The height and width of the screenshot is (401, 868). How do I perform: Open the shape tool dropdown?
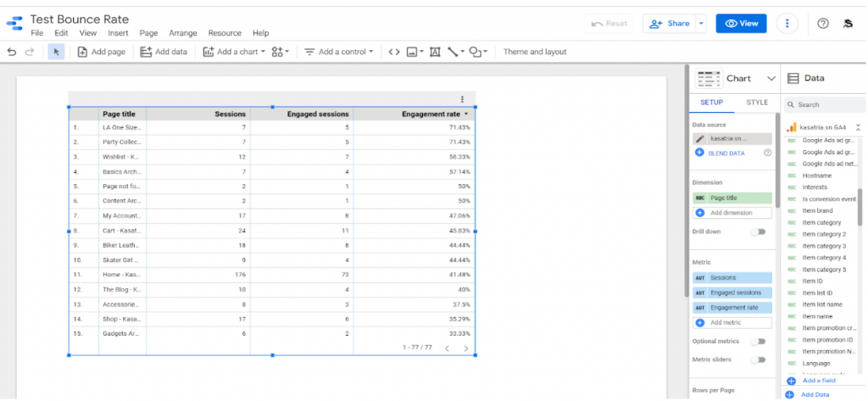pos(478,52)
